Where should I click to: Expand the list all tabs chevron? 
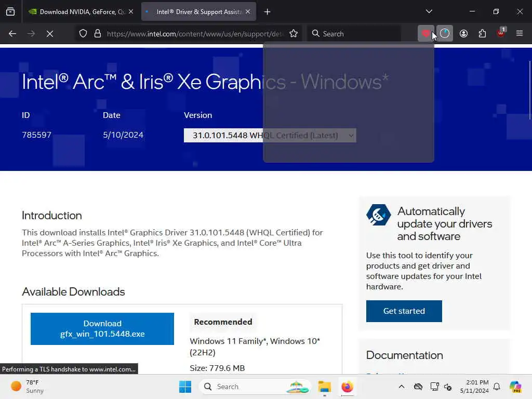click(x=429, y=11)
